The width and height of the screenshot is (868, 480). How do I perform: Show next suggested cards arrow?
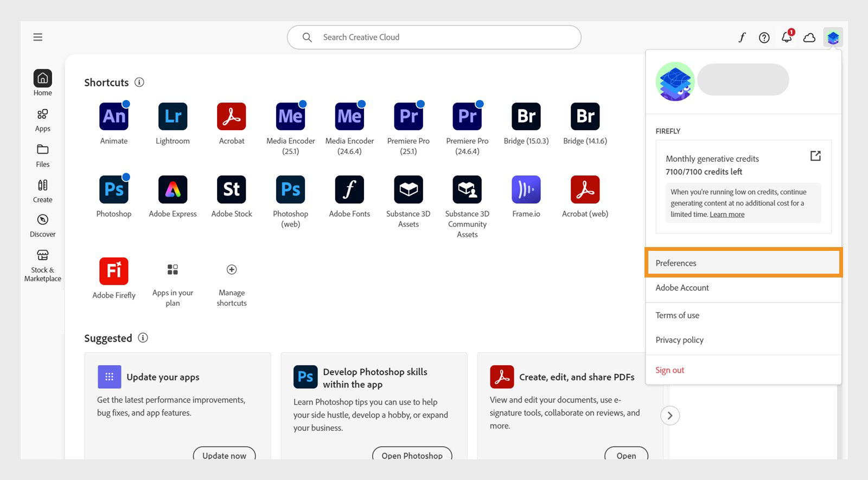coord(670,415)
